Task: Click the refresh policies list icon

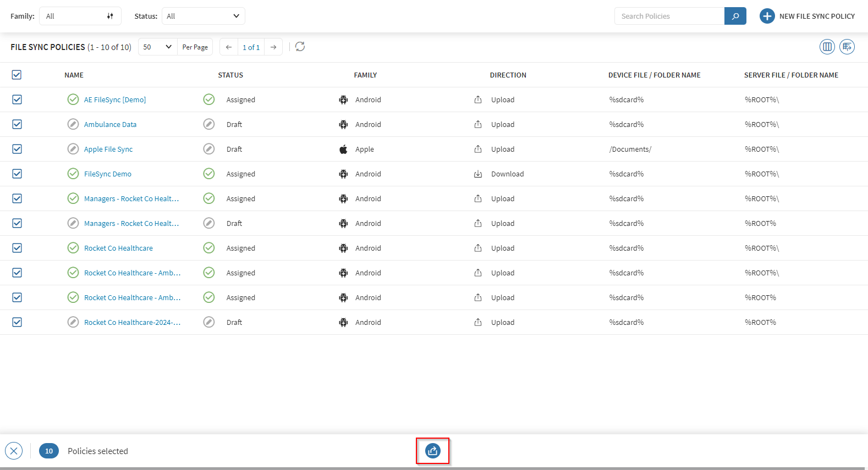Action: pos(300,47)
